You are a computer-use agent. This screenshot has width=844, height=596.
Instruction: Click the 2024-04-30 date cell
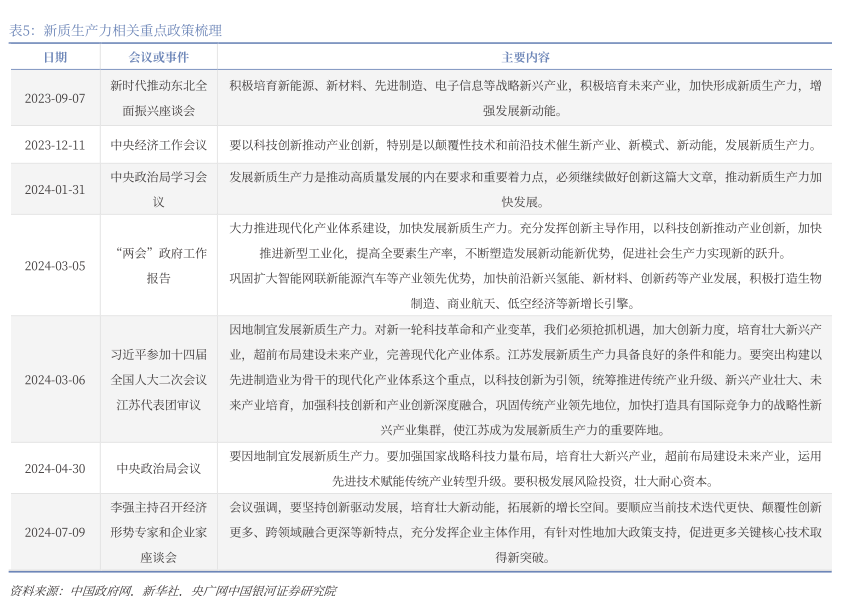(55, 468)
